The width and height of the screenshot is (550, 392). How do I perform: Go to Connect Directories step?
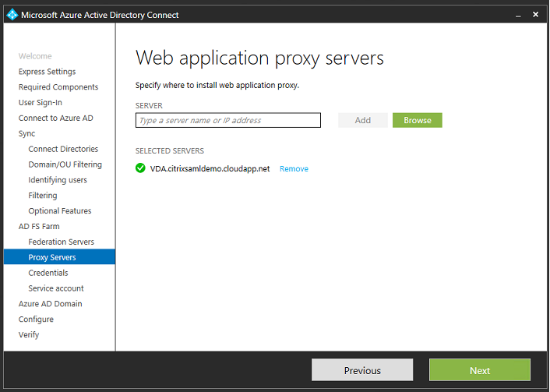click(x=63, y=149)
